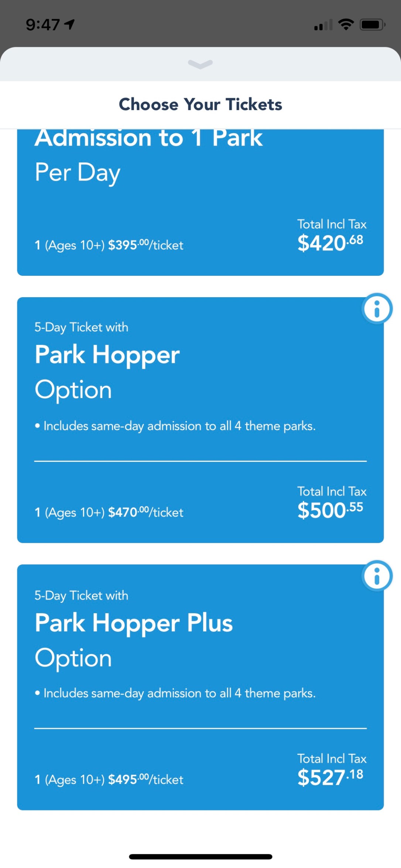Tap the cellular signal bars icon
Image resolution: width=401 pixels, height=868 pixels.
coord(323,25)
